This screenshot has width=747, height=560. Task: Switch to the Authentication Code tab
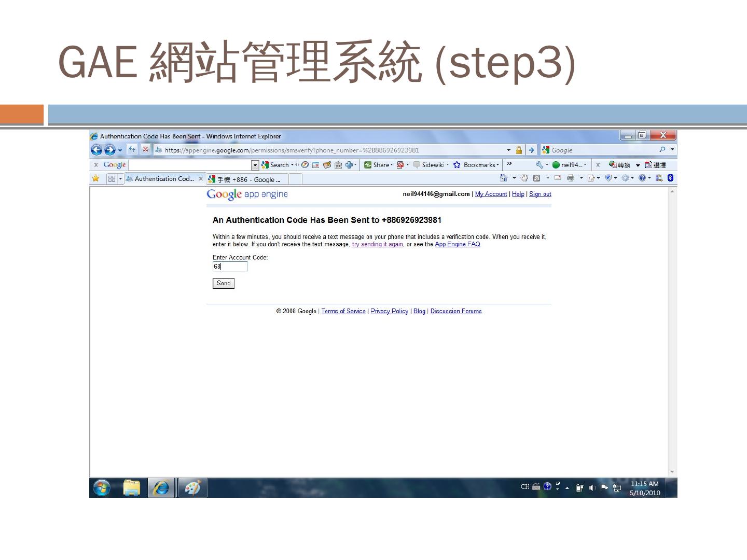pyautogui.click(x=161, y=179)
